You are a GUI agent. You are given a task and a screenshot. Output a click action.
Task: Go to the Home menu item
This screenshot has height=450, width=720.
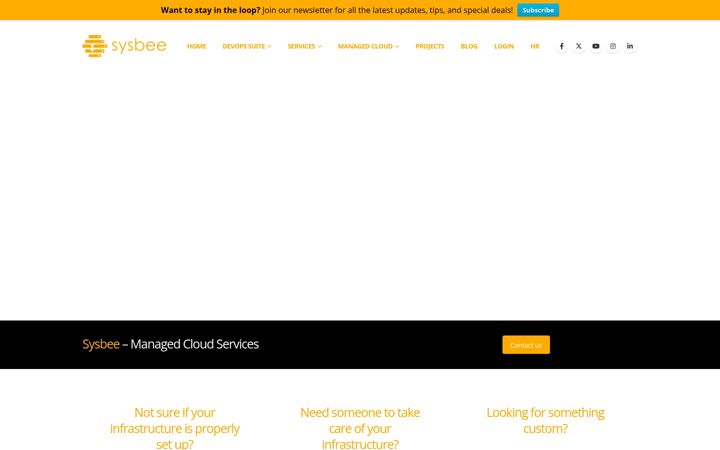pyautogui.click(x=197, y=46)
